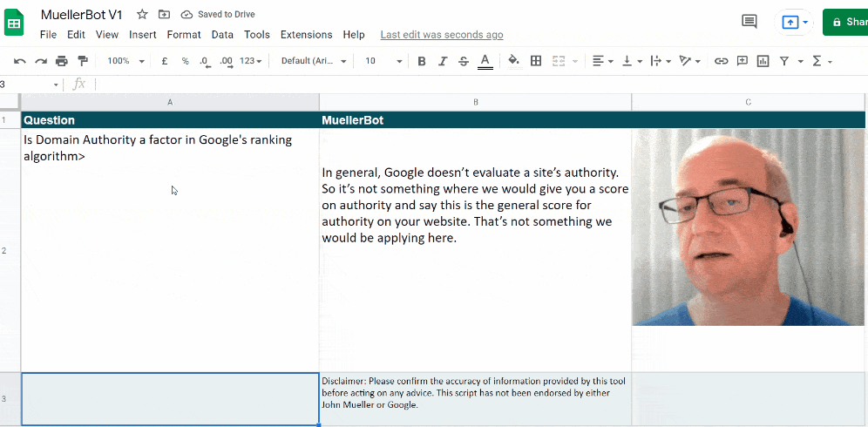Open the zoom 100% dropdown
The height and width of the screenshot is (427, 868).
[x=126, y=61]
